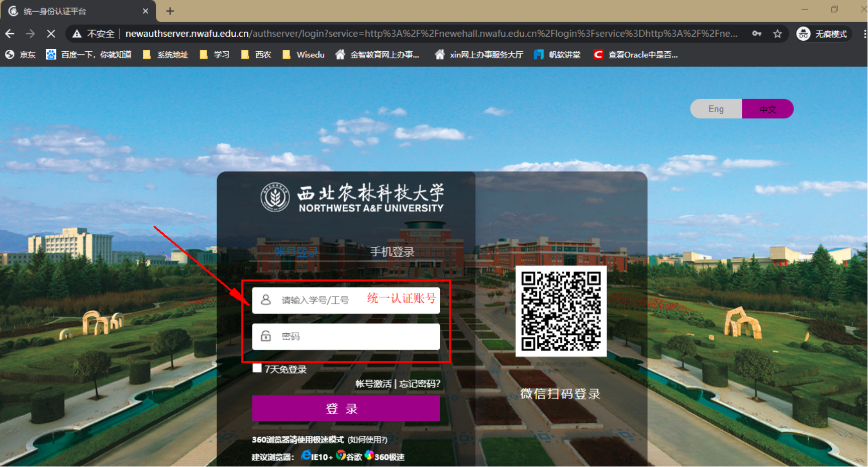Viewport: 868px width, 467px height.
Task: Open the 京东 bookmark
Action: (21, 54)
